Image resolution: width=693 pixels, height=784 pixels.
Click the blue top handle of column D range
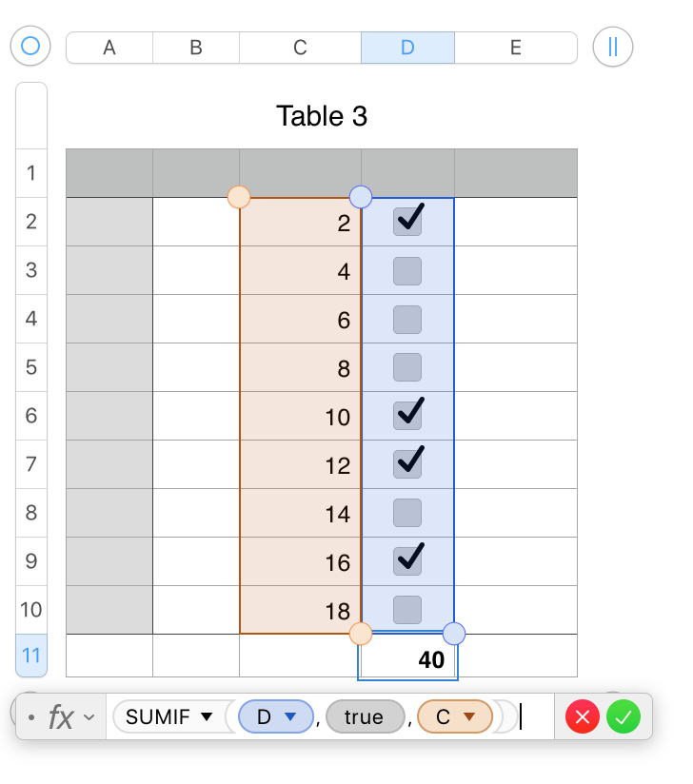[x=361, y=197]
